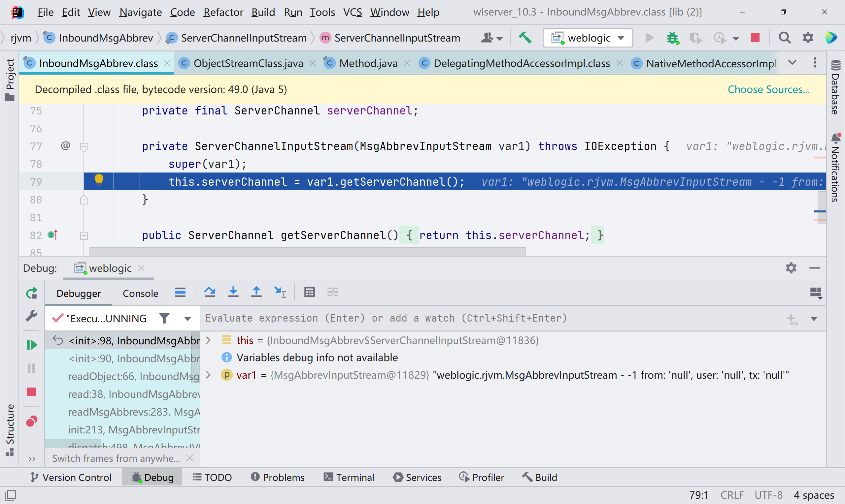This screenshot has width=845, height=504.
Task: Switch to the ObjectStreamClass.java tab
Action: coord(248,63)
